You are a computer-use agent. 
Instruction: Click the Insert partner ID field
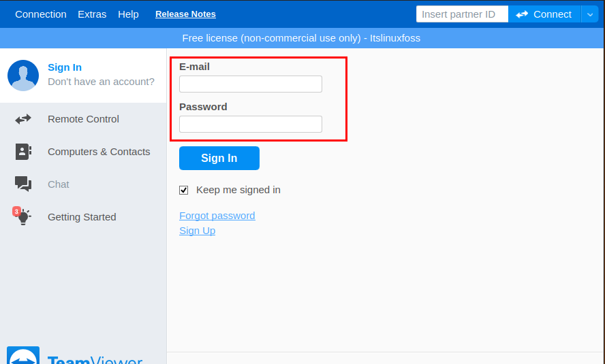[462, 14]
